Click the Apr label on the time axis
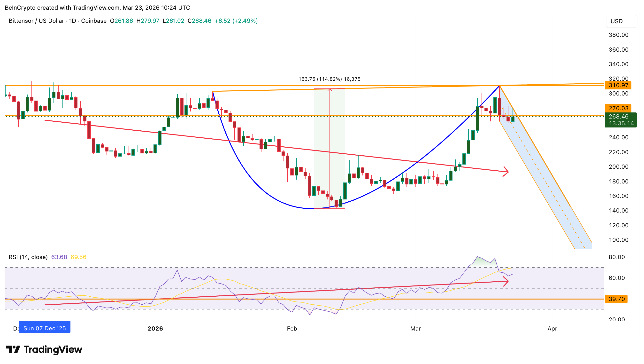644x364 pixels. (x=553, y=328)
